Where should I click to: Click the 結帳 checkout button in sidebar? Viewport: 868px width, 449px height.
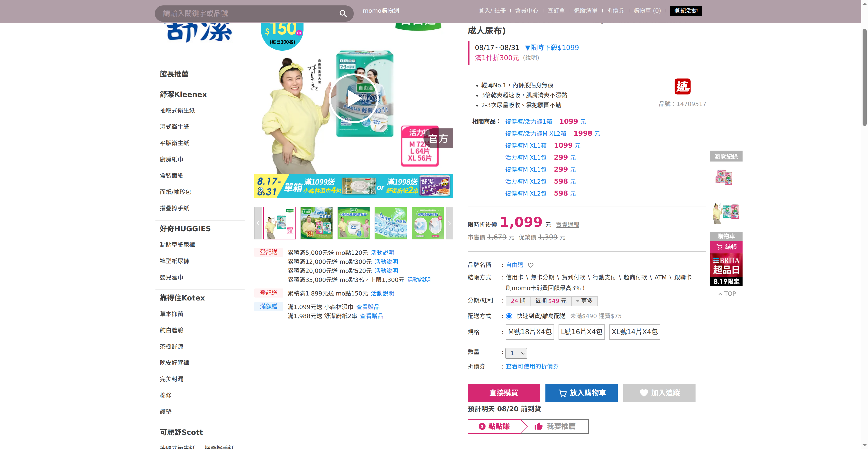[x=726, y=247]
